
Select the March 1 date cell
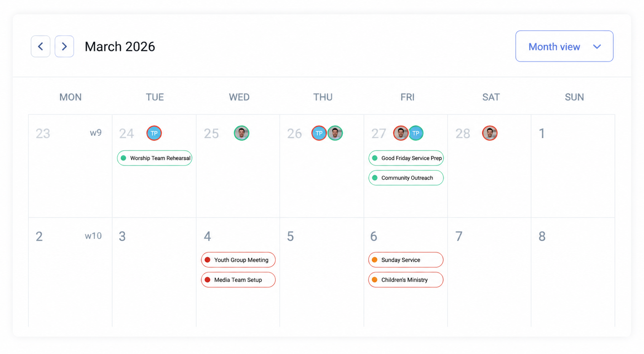(x=574, y=166)
